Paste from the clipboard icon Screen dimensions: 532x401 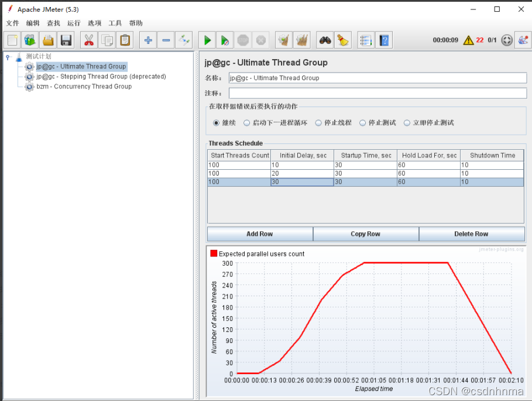point(125,40)
